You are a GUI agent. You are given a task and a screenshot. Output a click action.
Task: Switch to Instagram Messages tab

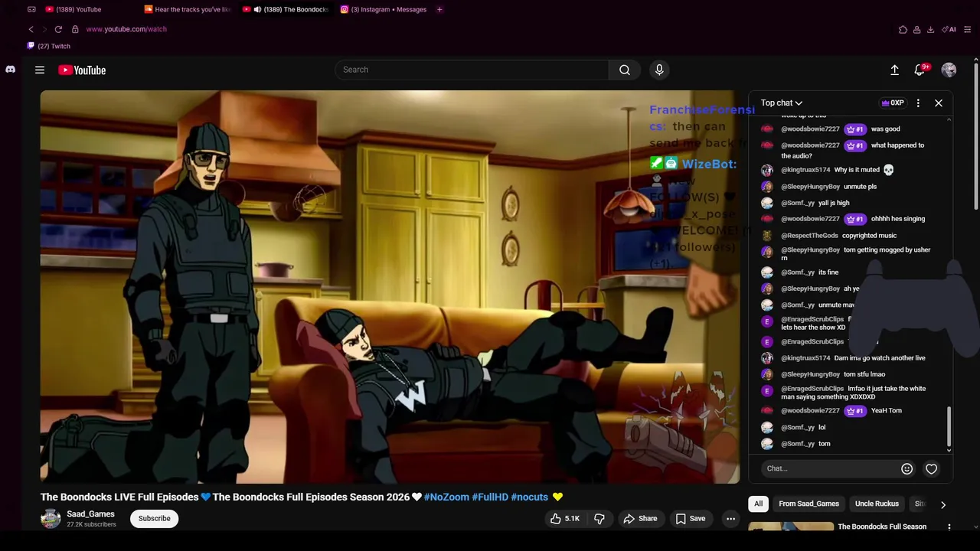click(384, 9)
